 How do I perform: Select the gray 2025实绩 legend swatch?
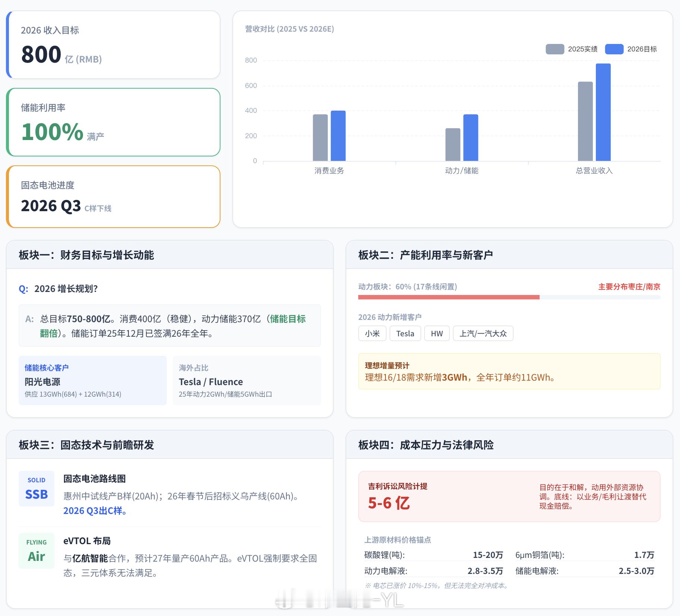(x=555, y=49)
